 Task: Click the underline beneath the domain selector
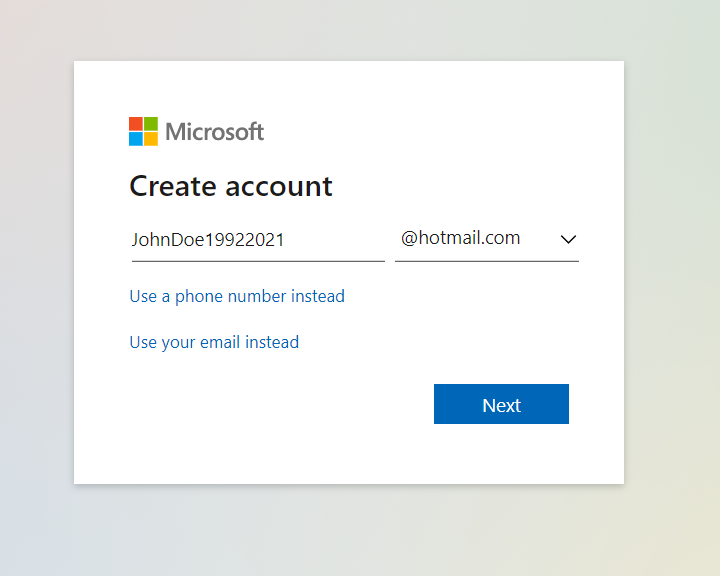coord(486,261)
